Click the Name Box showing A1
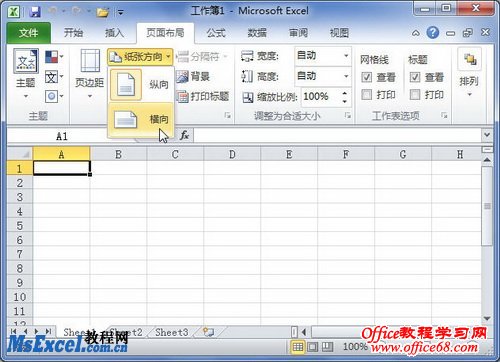 click(62, 136)
